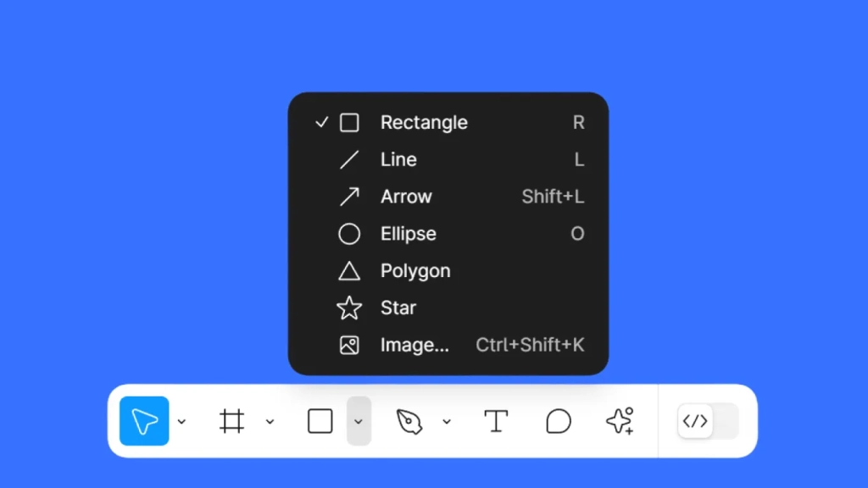
Task: Select the Pen tool icon
Action: coord(409,422)
